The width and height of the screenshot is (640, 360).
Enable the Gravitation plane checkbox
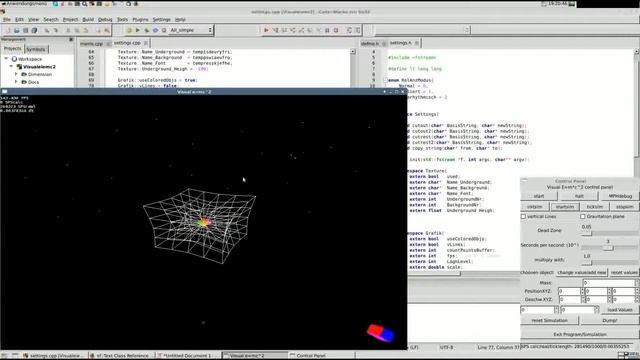click(x=583, y=217)
